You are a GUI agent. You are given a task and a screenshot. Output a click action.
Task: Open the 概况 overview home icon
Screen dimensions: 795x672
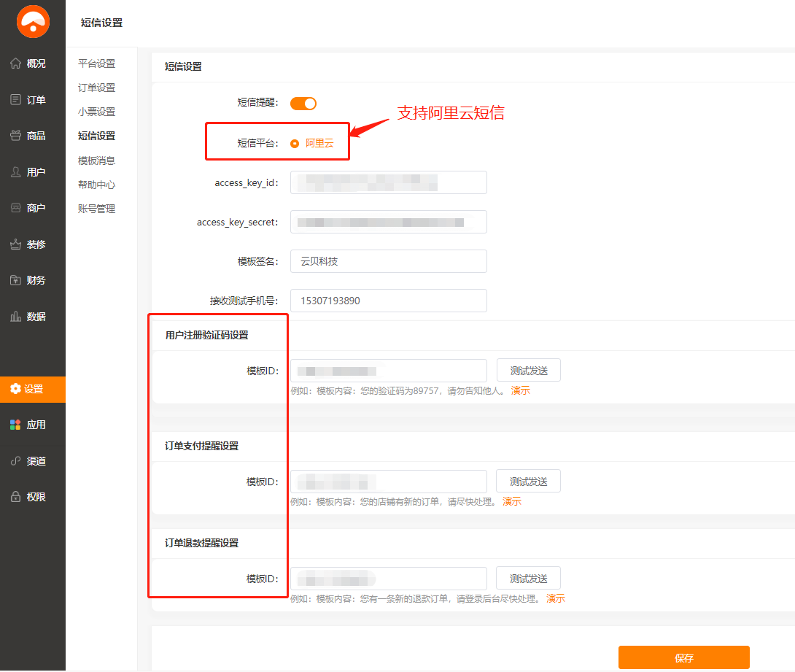[x=15, y=63]
